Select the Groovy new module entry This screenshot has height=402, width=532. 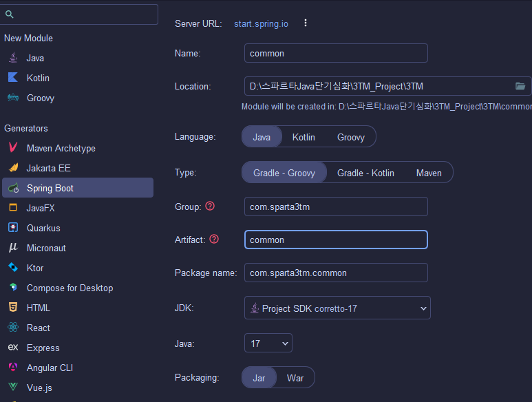(77, 98)
